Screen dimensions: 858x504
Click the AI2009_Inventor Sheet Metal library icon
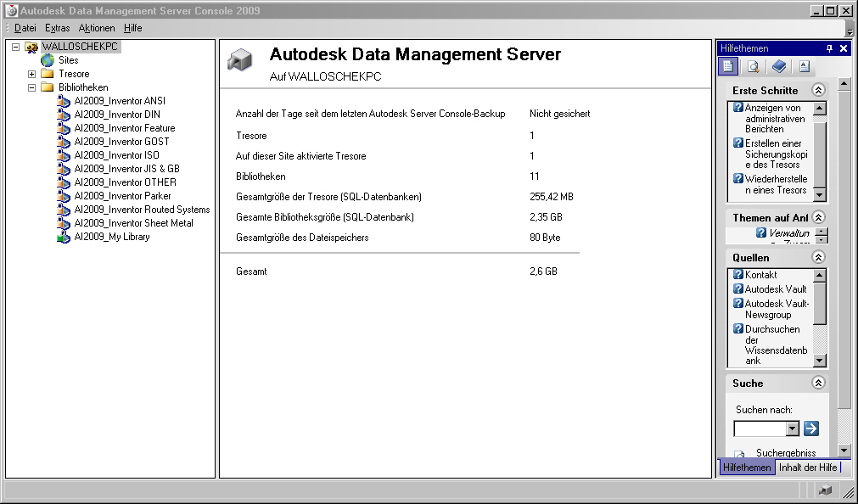[x=64, y=223]
